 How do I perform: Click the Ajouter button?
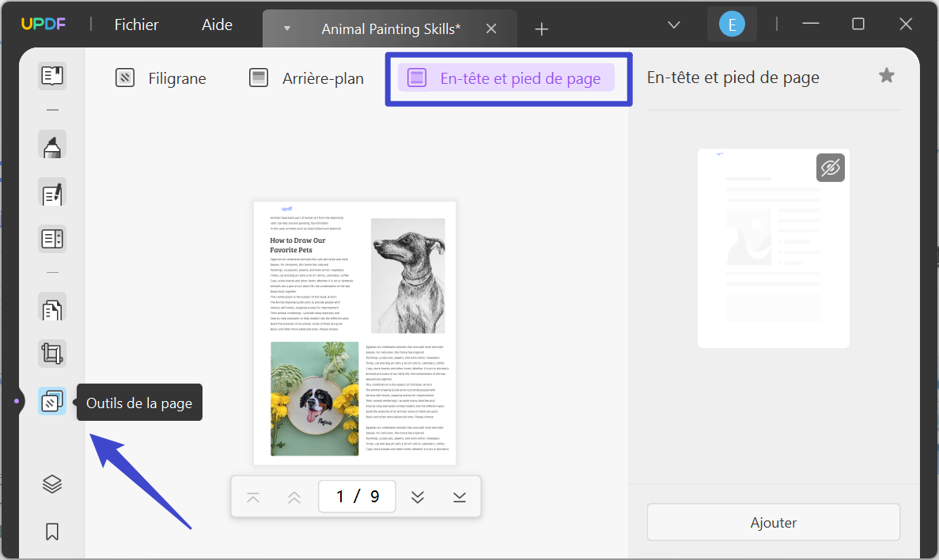point(773,522)
